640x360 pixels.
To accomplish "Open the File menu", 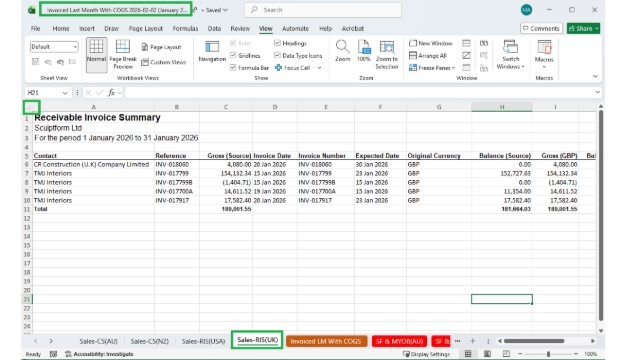I will [36, 29].
